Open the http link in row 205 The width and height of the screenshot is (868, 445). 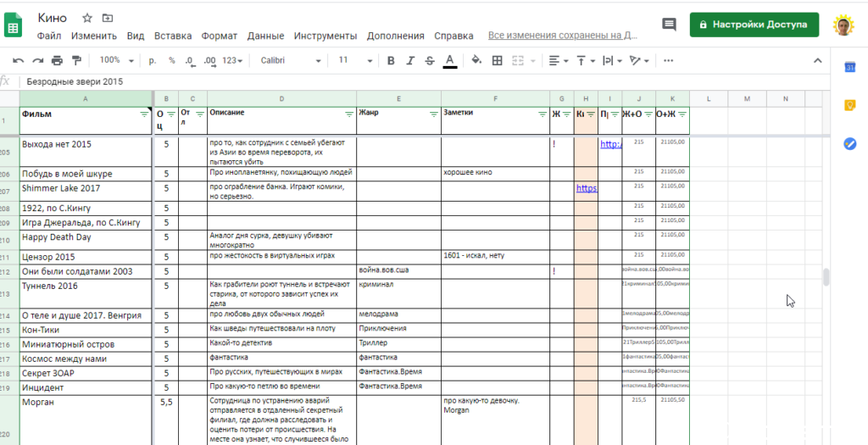point(610,144)
